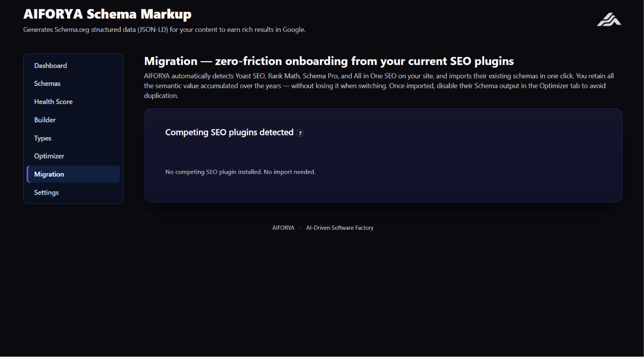Open the Health Score section
Screen dimensions: 644x357
click(x=73, y=102)
